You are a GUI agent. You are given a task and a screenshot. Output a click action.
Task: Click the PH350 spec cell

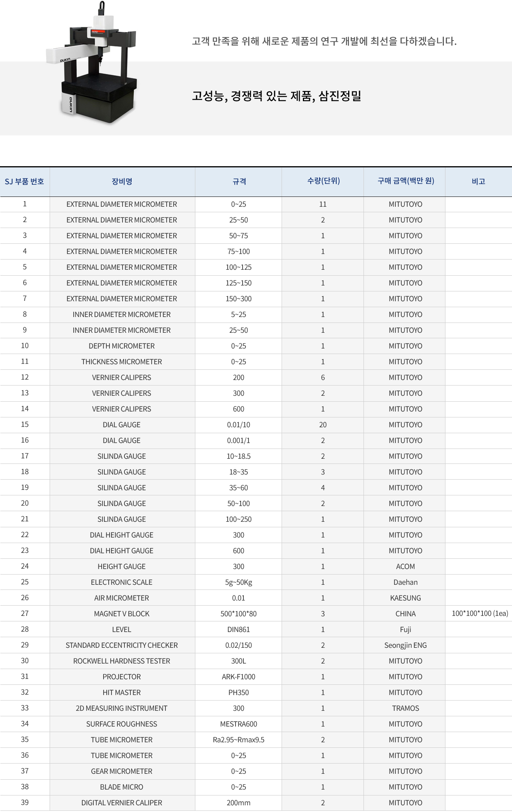click(239, 693)
